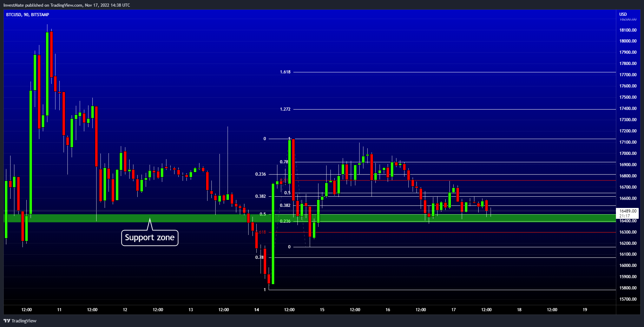Click the 18100.00 price axis label
Viewport: 644px width, 327px height.
(628, 30)
